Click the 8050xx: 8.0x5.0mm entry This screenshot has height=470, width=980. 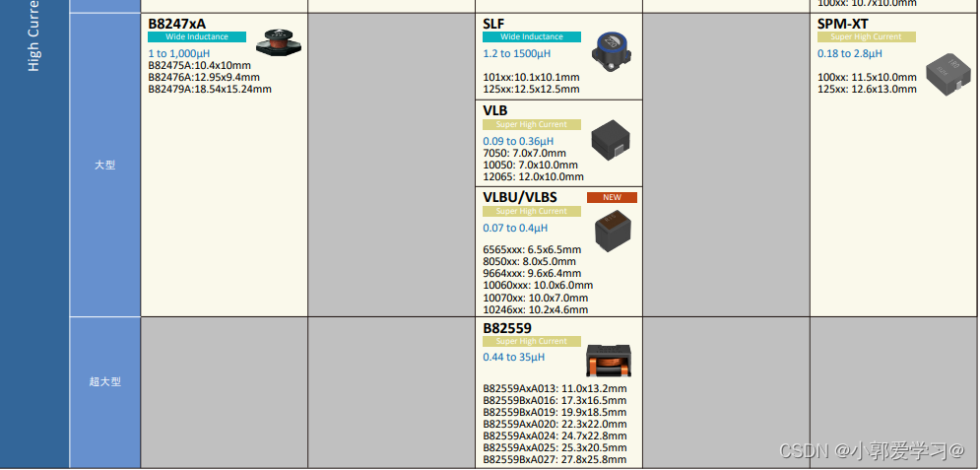(x=529, y=261)
